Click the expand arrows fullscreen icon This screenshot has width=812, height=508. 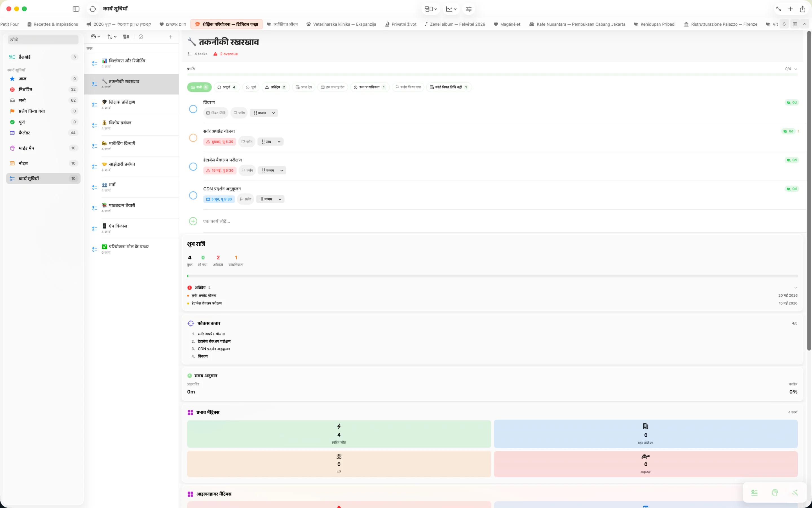point(778,9)
